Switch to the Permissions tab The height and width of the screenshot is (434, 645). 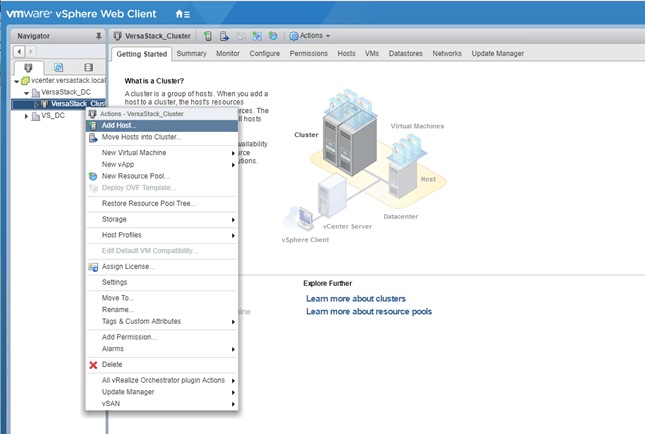[309, 53]
